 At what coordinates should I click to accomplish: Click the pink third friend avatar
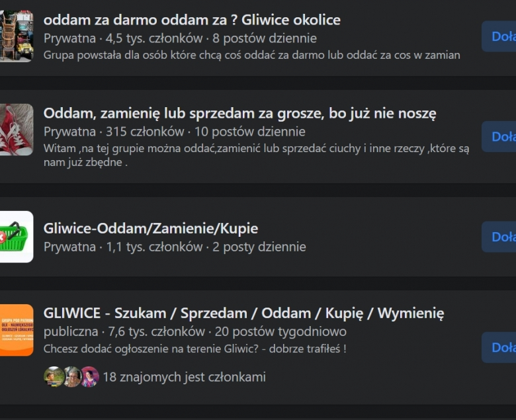pos(89,377)
